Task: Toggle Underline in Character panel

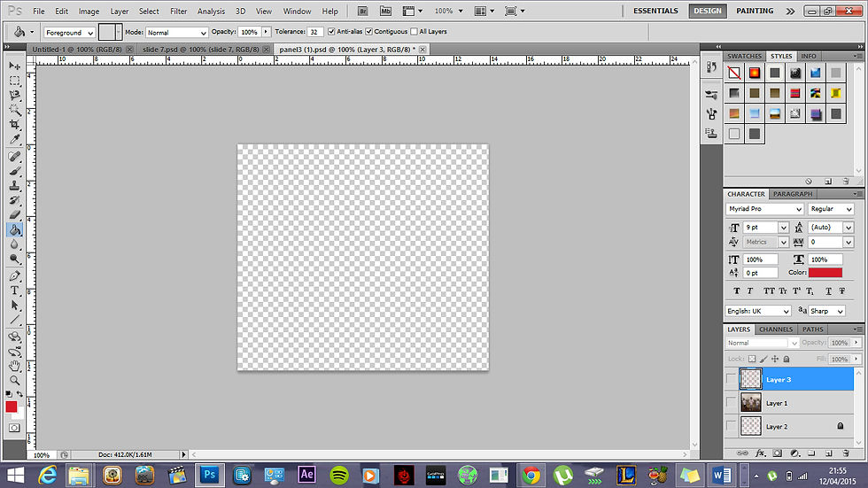Action: pos(828,291)
